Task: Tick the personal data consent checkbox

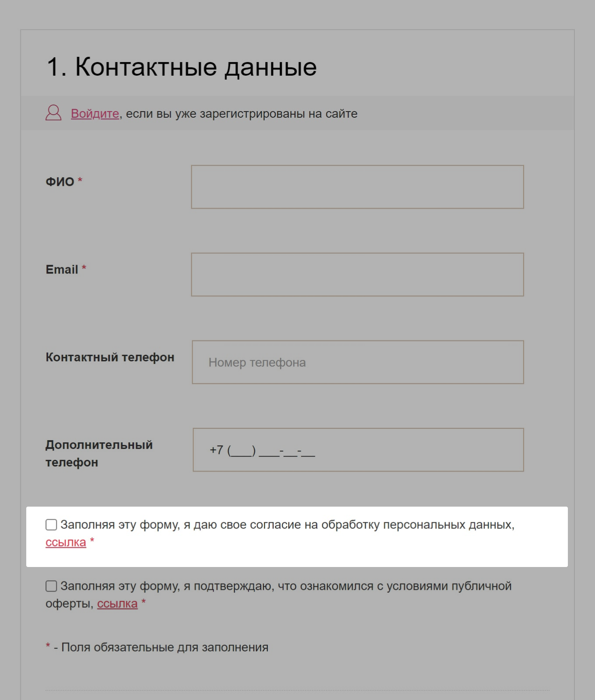Action: click(x=51, y=525)
